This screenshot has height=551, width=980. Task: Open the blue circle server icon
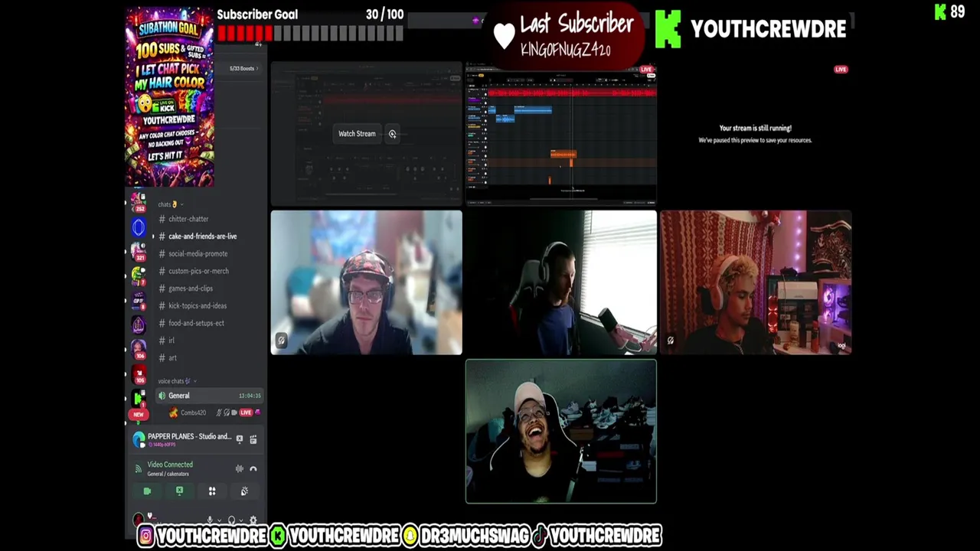tap(139, 227)
